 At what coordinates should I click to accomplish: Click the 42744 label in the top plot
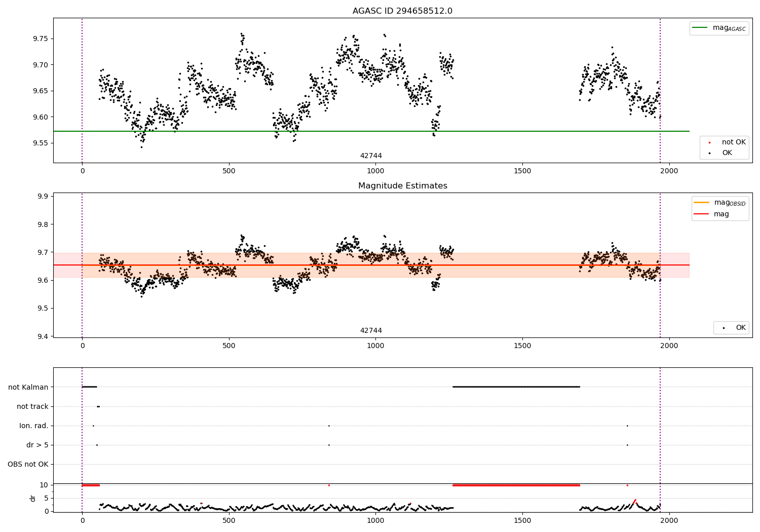[371, 156]
